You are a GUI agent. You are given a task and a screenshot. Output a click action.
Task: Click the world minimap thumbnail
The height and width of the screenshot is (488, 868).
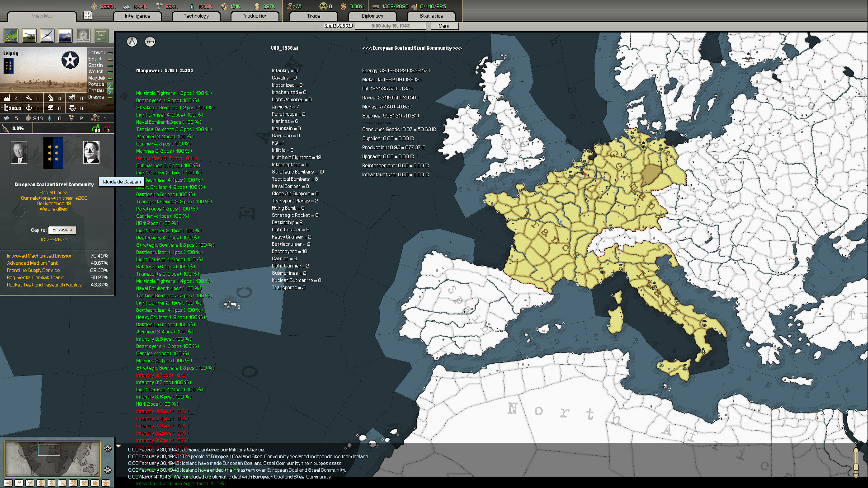pyautogui.click(x=52, y=459)
